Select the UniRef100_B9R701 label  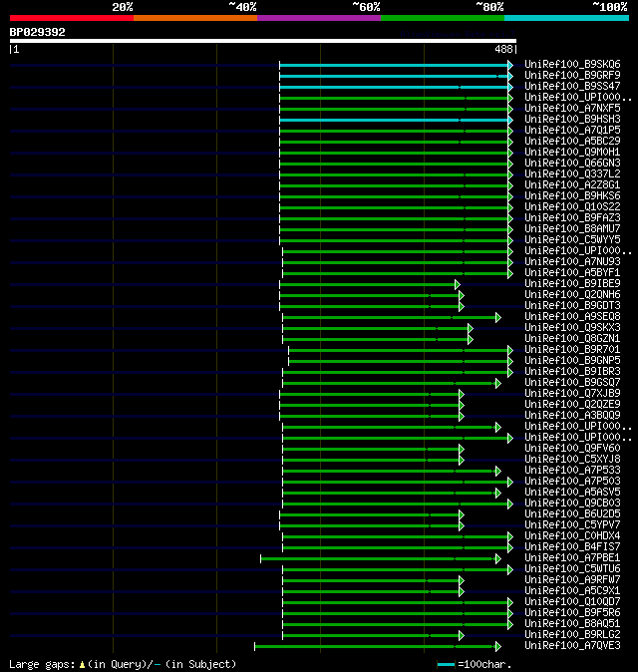pos(572,350)
